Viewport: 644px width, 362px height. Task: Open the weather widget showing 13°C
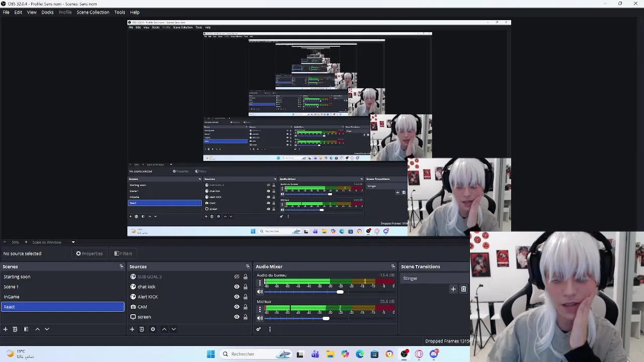[20, 354]
